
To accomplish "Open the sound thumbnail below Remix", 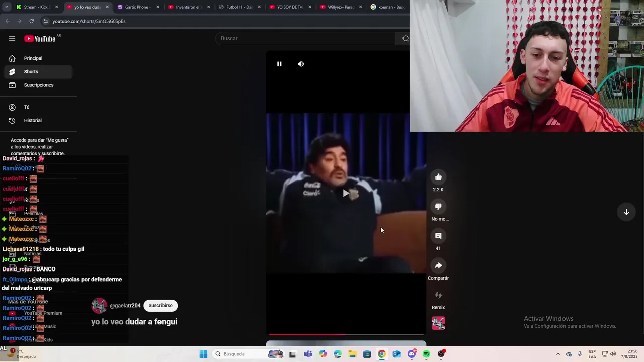I will pos(438,323).
